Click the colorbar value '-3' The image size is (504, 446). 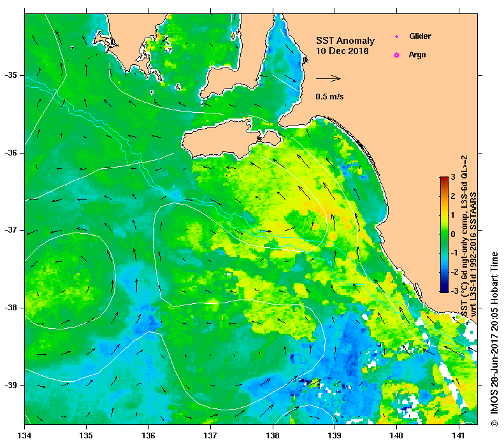click(454, 291)
